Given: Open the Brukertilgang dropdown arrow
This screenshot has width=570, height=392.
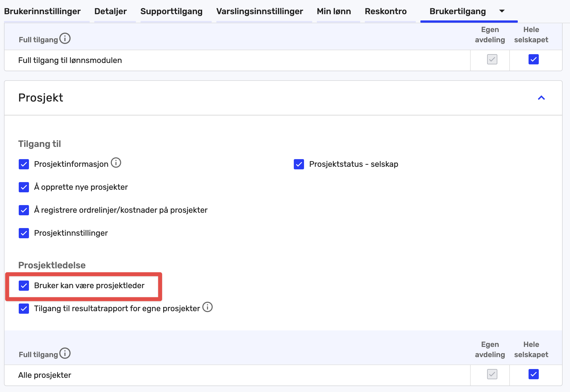Looking at the screenshot, I should pyautogui.click(x=502, y=11).
